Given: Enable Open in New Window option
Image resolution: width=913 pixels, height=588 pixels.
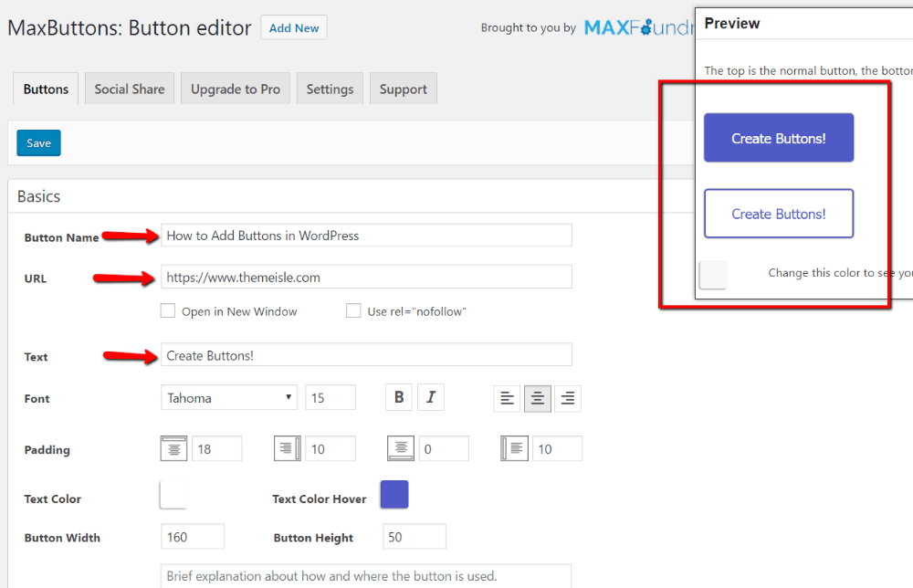Looking at the screenshot, I should click(168, 310).
